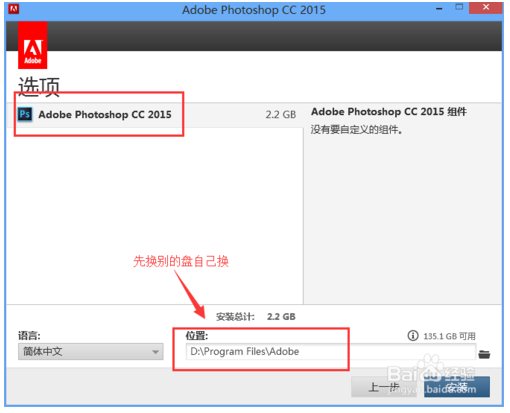Select the Adobe Photoshop CC 2015 component row
The width and height of the screenshot is (510, 413).
154,115
